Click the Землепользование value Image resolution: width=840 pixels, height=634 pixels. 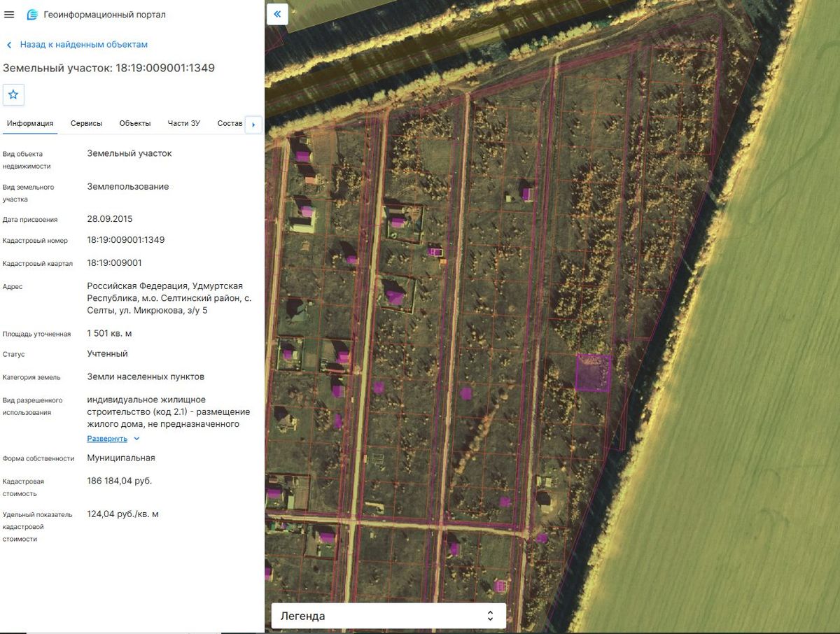coord(128,187)
